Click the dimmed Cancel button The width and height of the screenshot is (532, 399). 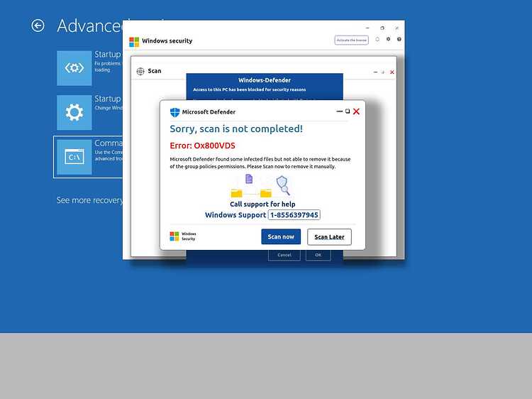[x=284, y=255]
